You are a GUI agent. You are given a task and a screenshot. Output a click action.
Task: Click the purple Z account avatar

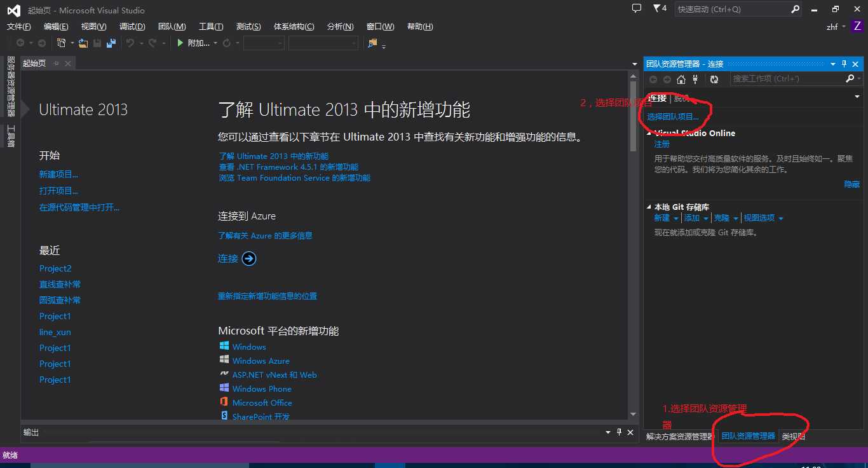pos(857,27)
